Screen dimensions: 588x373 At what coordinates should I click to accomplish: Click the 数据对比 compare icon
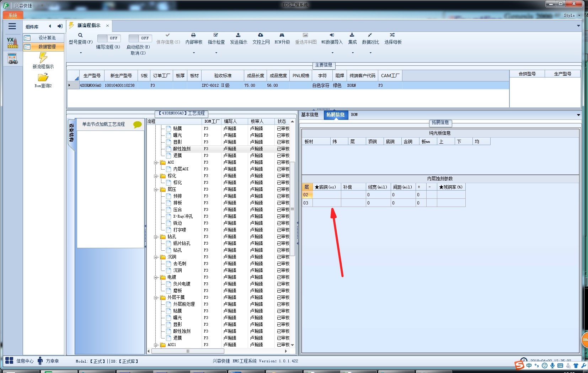click(x=370, y=35)
